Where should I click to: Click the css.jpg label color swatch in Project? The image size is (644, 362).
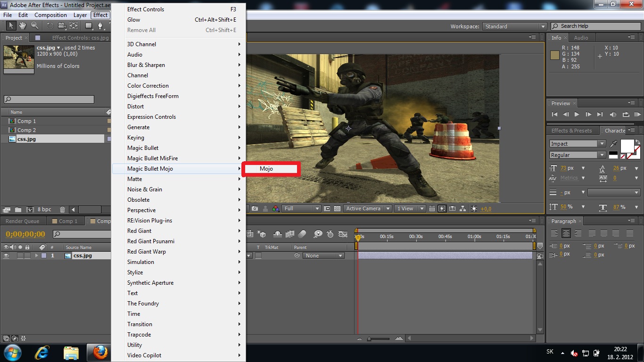pos(109,139)
